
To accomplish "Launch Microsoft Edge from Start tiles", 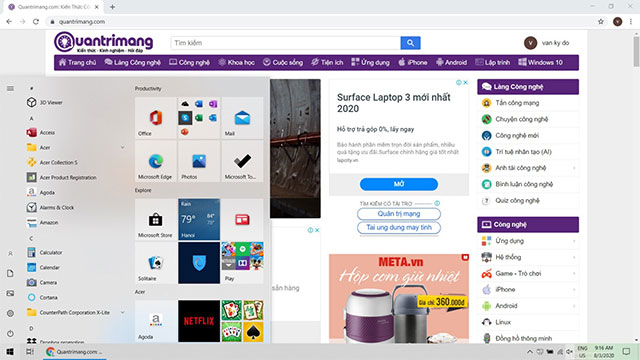I will tap(156, 162).
